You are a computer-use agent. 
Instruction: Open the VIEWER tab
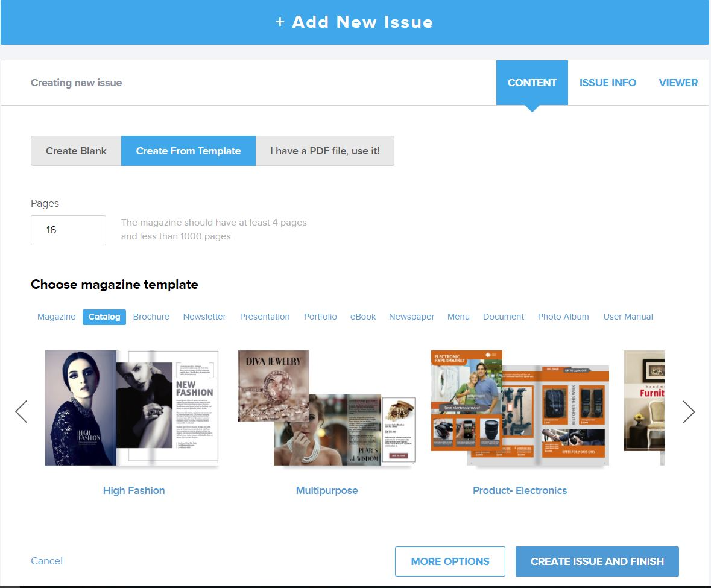coord(678,83)
